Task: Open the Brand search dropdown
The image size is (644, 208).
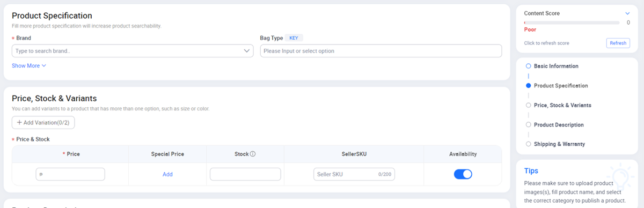Action: 133,51
